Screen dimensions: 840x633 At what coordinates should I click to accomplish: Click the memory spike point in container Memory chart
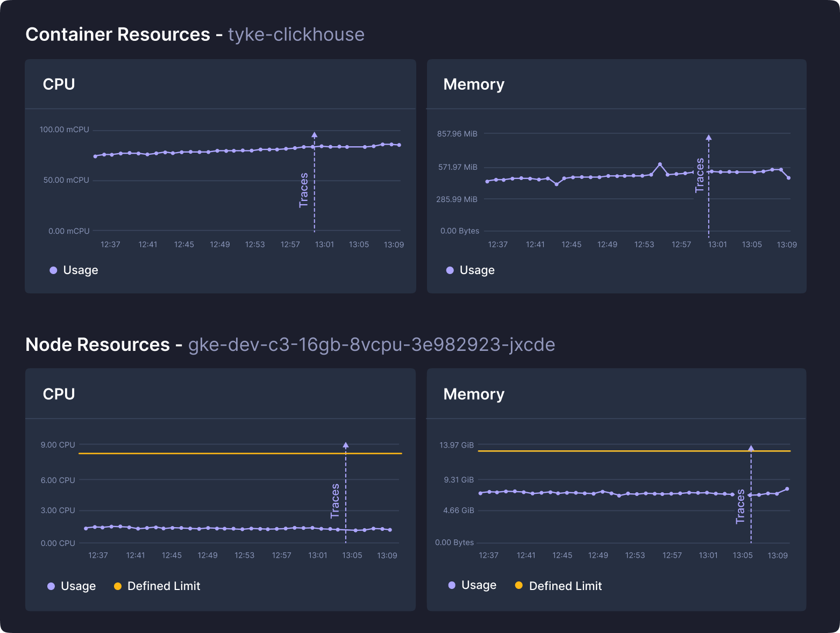click(660, 164)
